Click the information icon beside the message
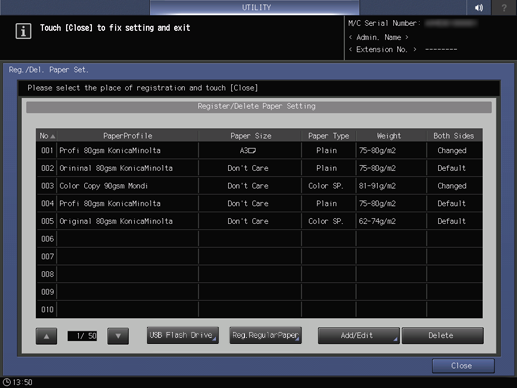 tap(23, 31)
